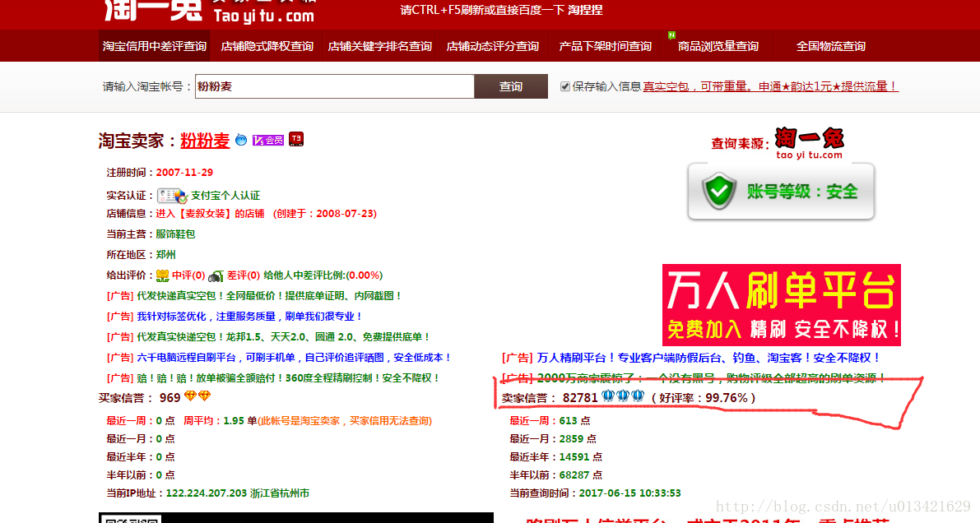Select IP address 122.224.207.203 text
The height and width of the screenshot is (523, 980).
(x=207, y=493)
